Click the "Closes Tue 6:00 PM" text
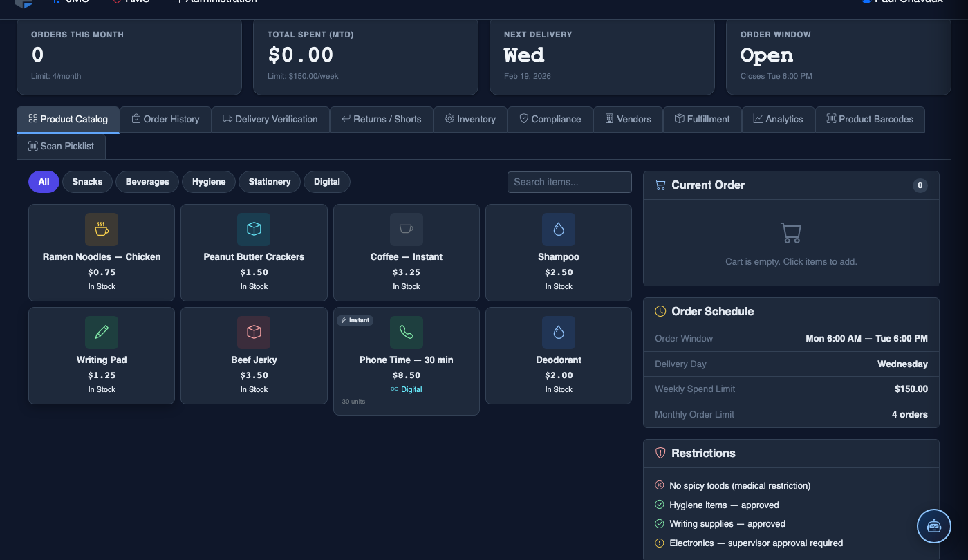968x560 pixels. [x=776, y=76]
